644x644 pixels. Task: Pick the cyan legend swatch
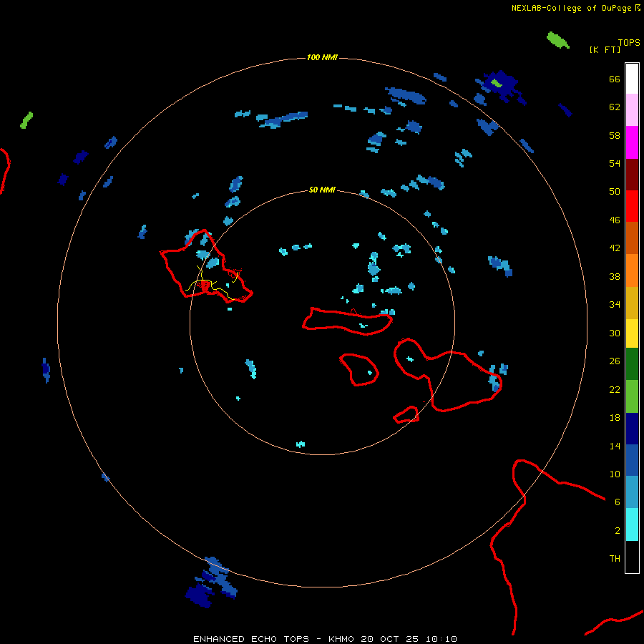pyautogui.click(x=632, y=525)
